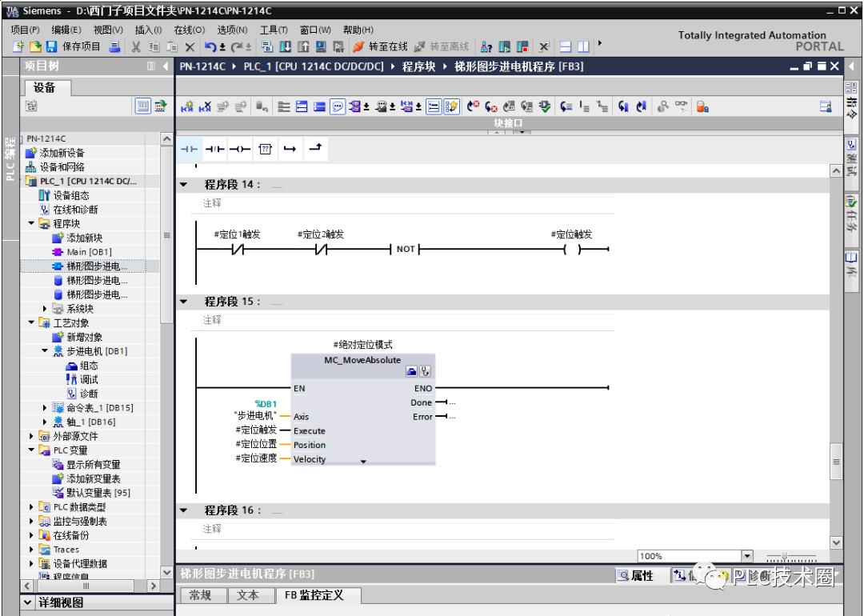
Task: Click 保存项目 button
Action: (81, 47)
